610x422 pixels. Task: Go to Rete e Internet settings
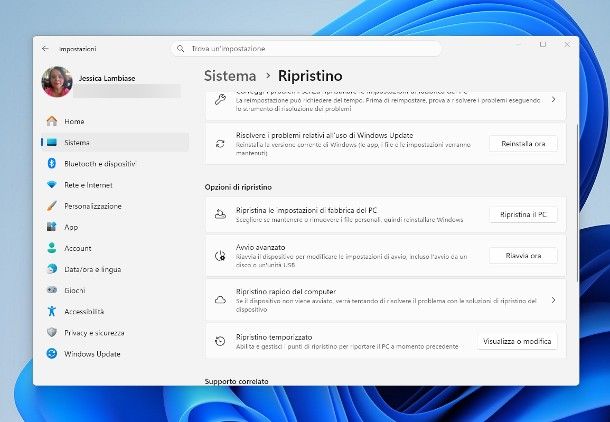(x=115, y=185)
